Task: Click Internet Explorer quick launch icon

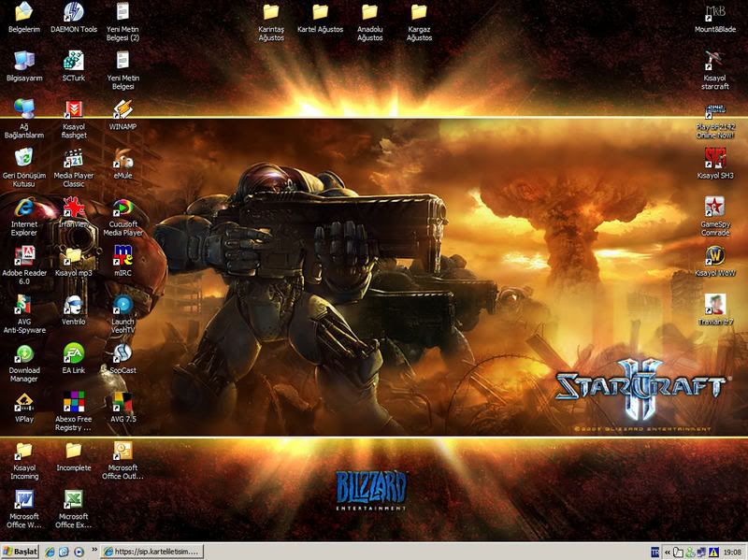Action: click(50, 552)
